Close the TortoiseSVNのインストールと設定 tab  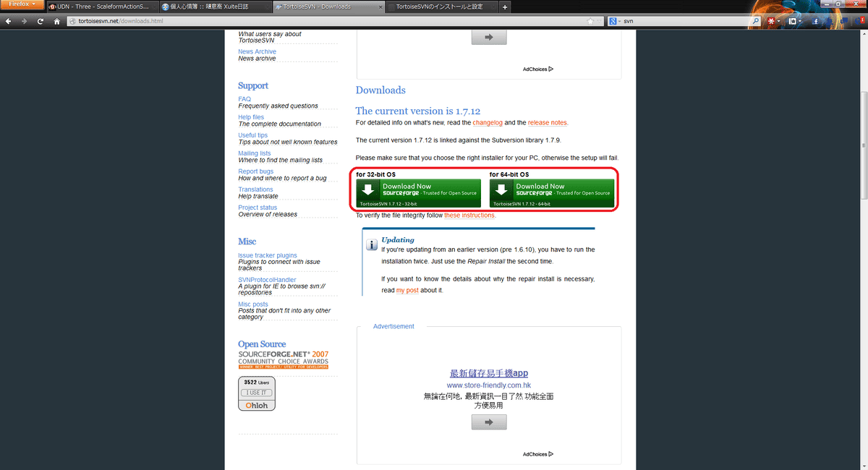tap(493, 7)
